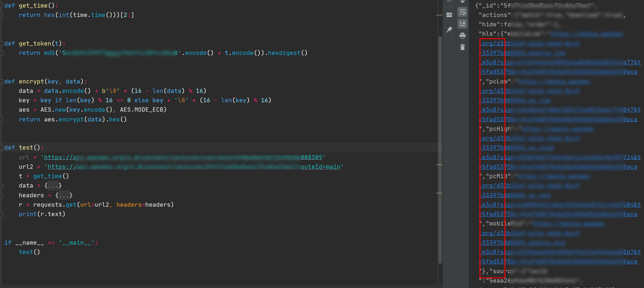The image size is (644, 288).
Task: Open the url2 link ending in outeId=main
Action: [x=320, y=167]
